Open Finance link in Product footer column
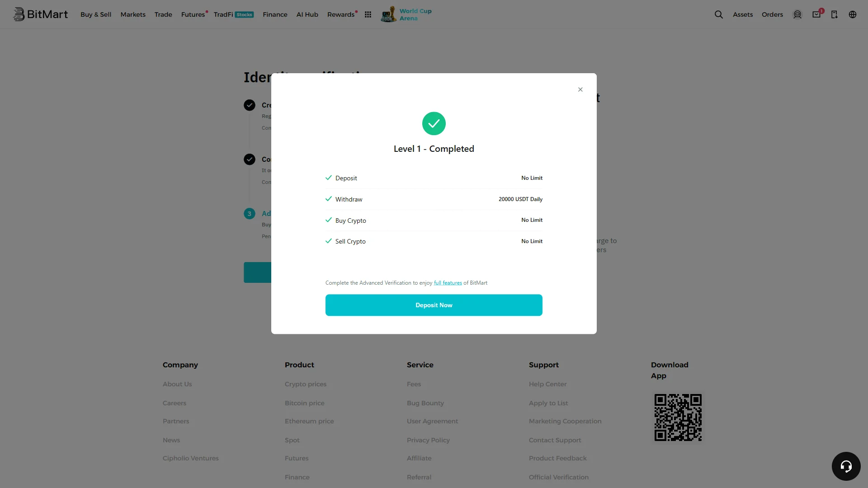The image size is (868, 488). tap(297, 477)
